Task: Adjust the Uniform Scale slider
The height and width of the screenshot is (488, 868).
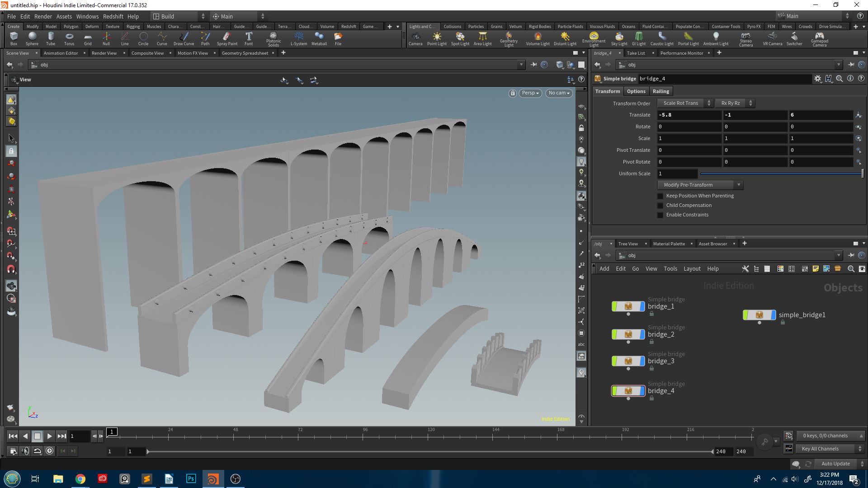Action: click(x=781, y=174)
